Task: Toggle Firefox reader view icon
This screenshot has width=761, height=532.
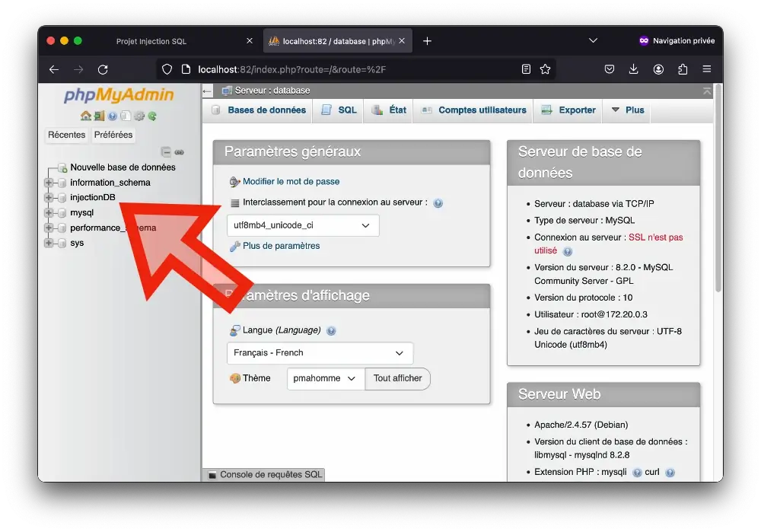Action: pyautogui.click(x=526, y=69)
